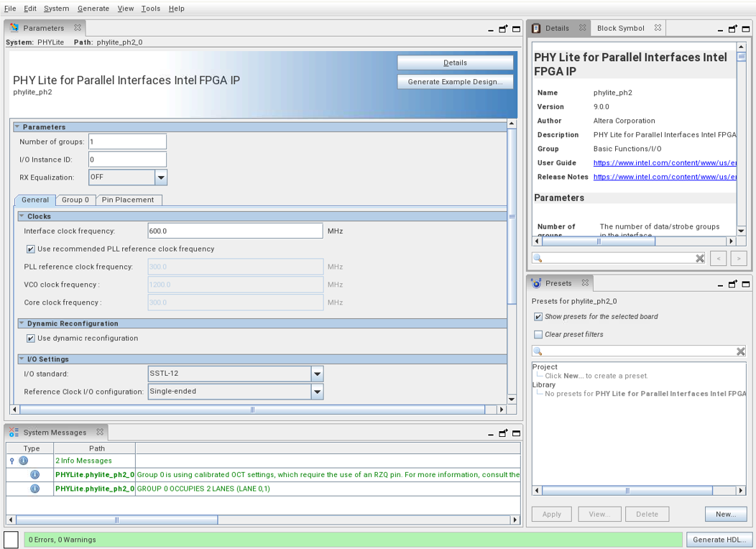Uncheck Show presets for the selected board
This screenshot has height=549, width=756.
(x=538, y=317)
